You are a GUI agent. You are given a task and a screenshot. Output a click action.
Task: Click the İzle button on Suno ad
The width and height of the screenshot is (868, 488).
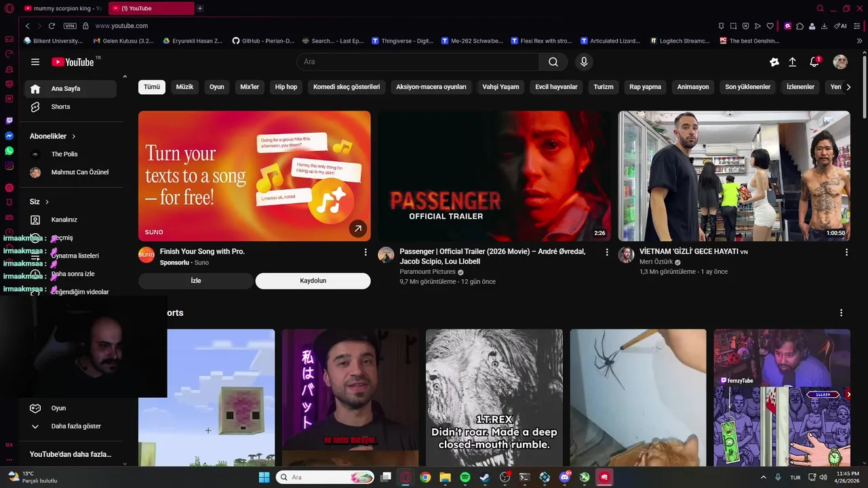(x=195, y=281)
